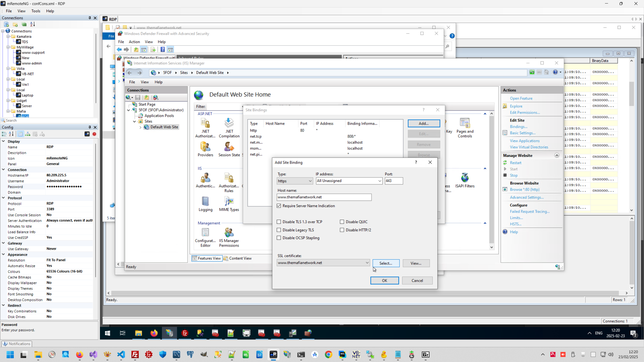644x362 pixels.
Task: Open the .NET Compilation icon
Action: tap(229, 123)
